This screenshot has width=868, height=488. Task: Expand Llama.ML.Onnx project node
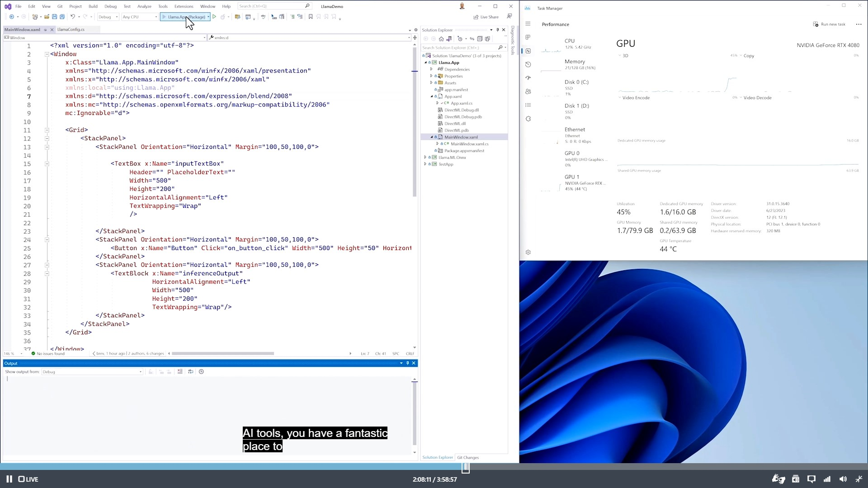[425, 157]
